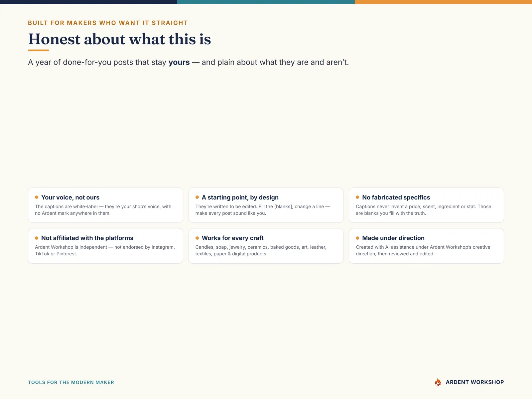Image resolution: width=532 pixels, height=399 pixels.
Task: Click the Ardent Workshop flame logo icon
Action: click(438, 382)
